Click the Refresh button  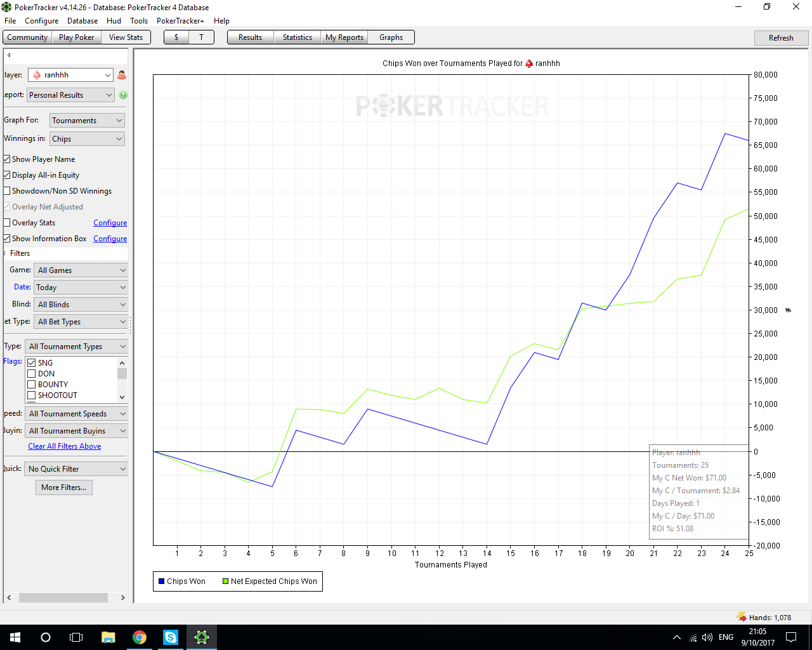(x=781, y=38)
